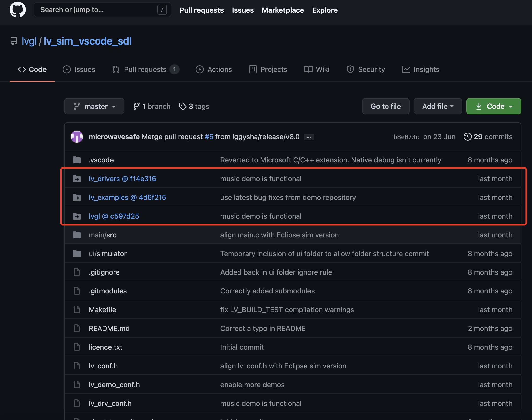532x420 pixels.
Task: Expand the master branch dropdown
Action: coord(94,106)
